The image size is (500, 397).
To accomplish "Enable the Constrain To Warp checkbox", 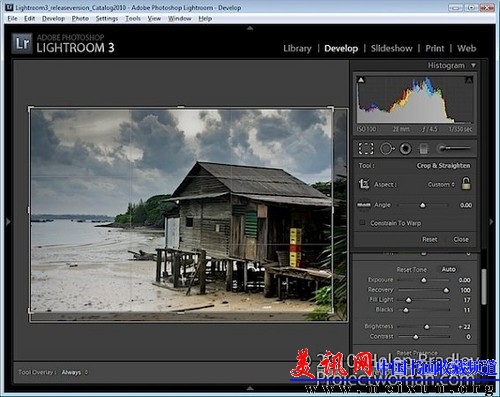I will pos(362,222).
